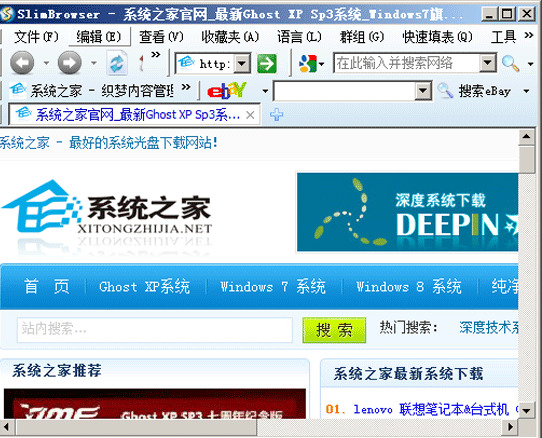Image resolution: width=542 pixels, height=438 pixels.
Task: Click the vertical scrollbar up arrow
Action: click(x=526, y=138)
